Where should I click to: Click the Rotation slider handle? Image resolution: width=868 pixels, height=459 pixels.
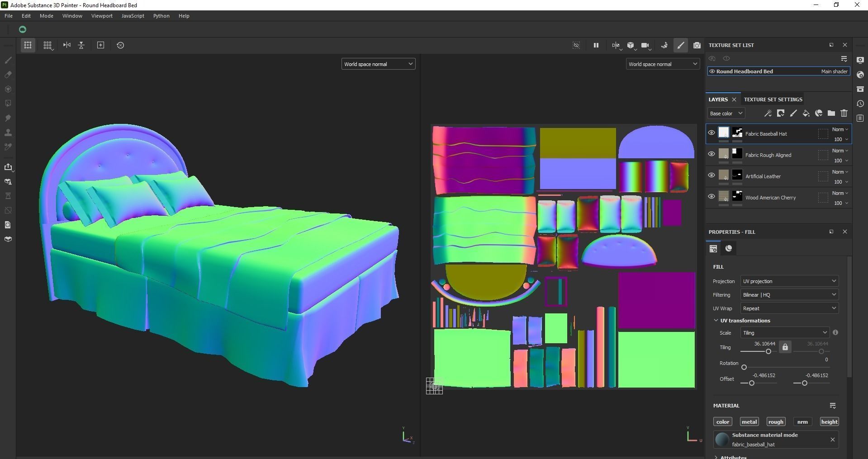744,367
